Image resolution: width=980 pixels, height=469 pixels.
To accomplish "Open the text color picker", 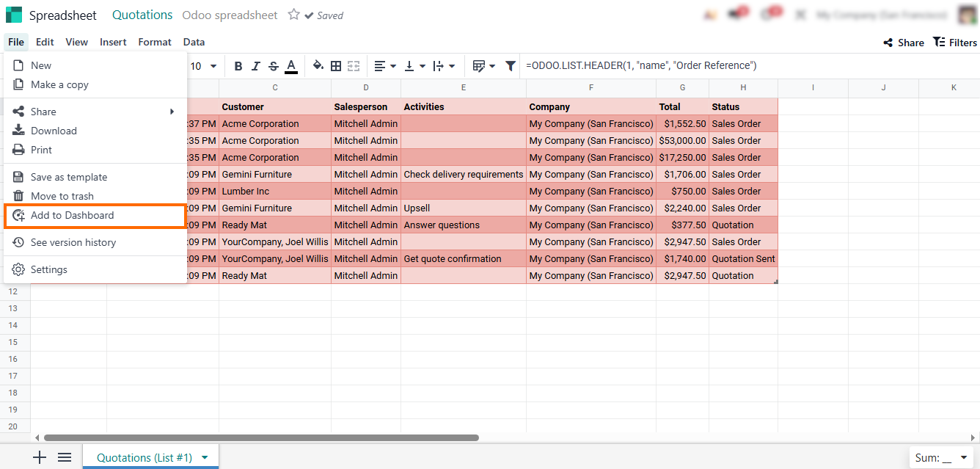I will [291, 66].
